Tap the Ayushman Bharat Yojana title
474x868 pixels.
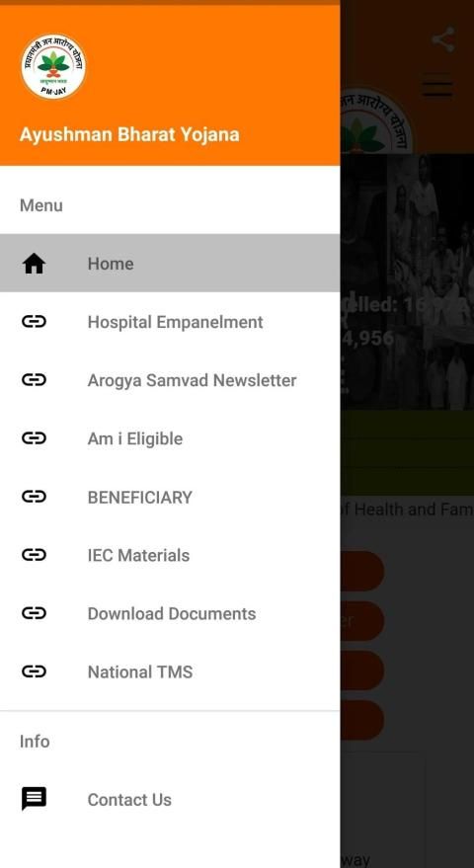point(129,134)
